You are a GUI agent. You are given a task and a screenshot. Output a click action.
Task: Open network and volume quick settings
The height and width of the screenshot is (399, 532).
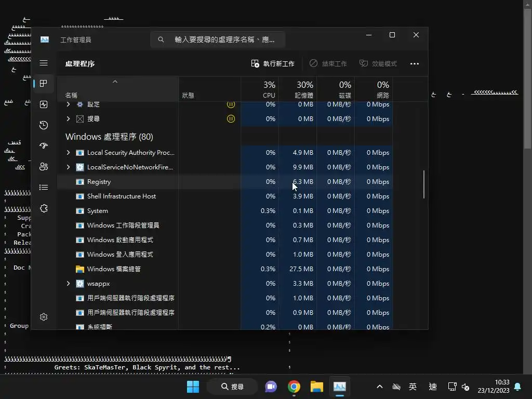pyautogui.click(x=459, y=387)
